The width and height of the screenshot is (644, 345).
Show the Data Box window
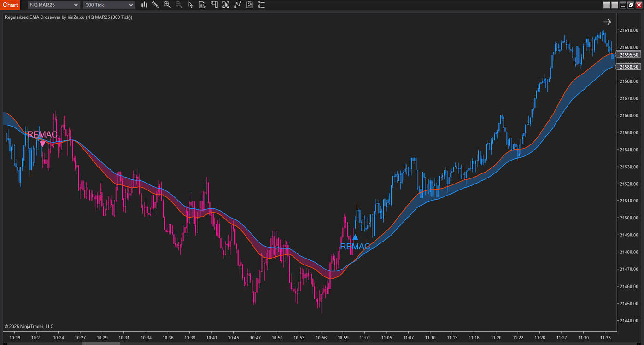point(202,5)
